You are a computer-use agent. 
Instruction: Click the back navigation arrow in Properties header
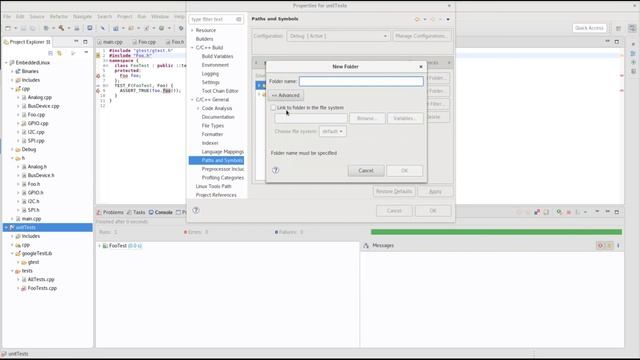417,19
